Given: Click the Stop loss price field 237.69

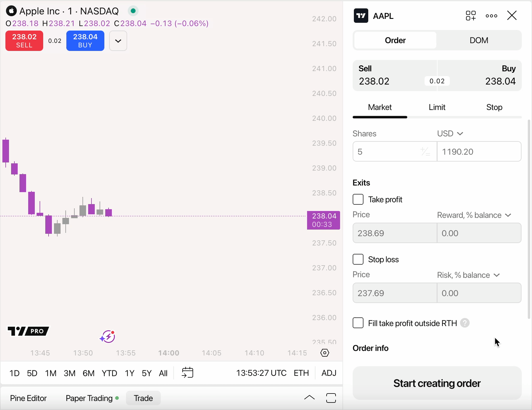Looking at the screenshot, I should click(x=395, y=293).
